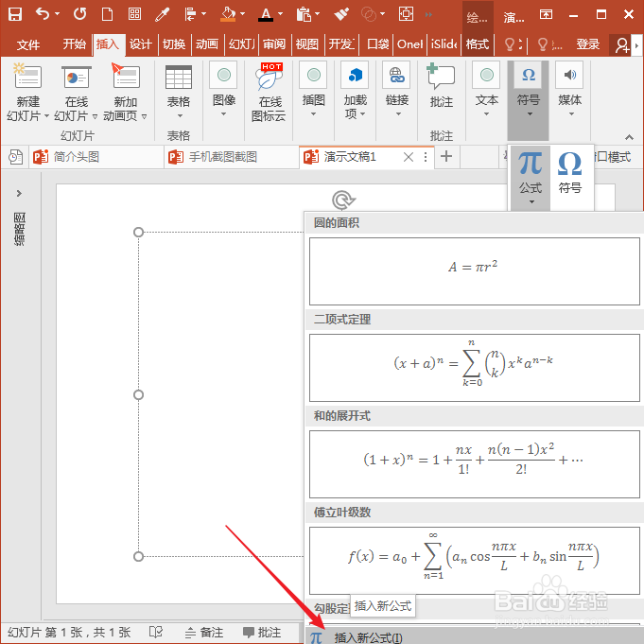Image resolution: width=644 pixels, height=644 pixels.
Task: Click the Redo icon
Action: point(79,14)
